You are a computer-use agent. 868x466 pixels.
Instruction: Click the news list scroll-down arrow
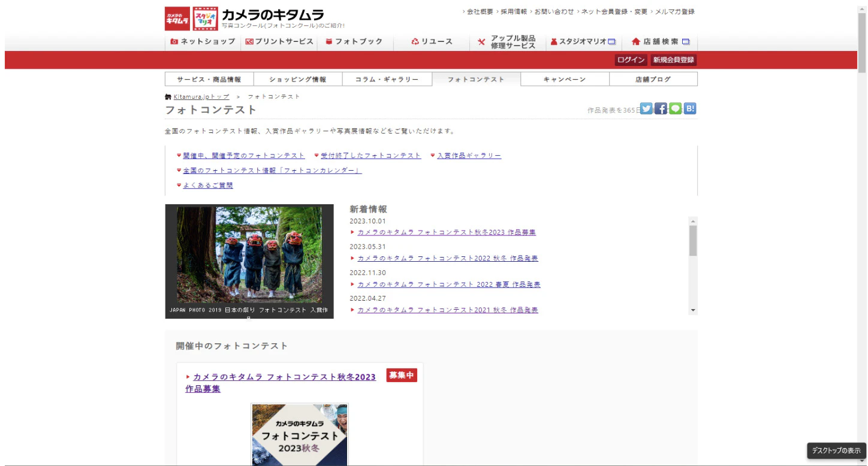point(693,310)
